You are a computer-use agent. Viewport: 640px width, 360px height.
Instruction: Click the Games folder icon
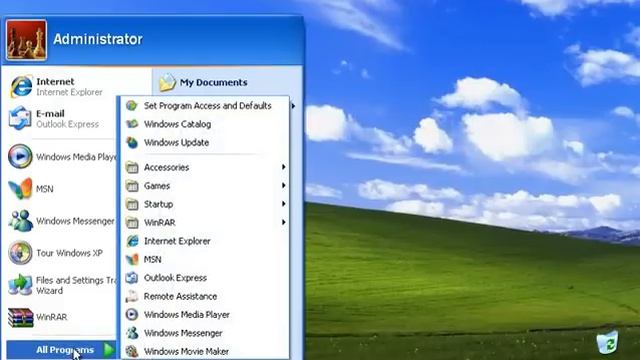pyautogui.click(x=132, y=186)
